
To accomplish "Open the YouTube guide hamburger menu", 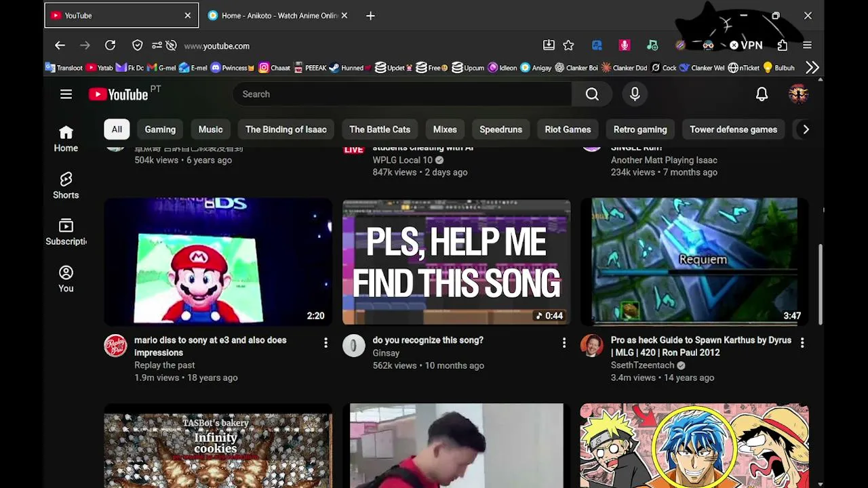I will [66, 94].
